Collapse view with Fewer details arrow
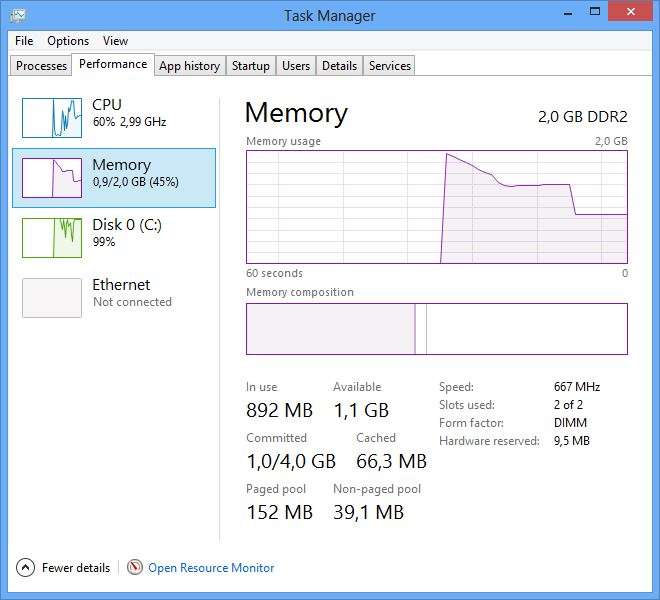 click(x=26, y=568)
